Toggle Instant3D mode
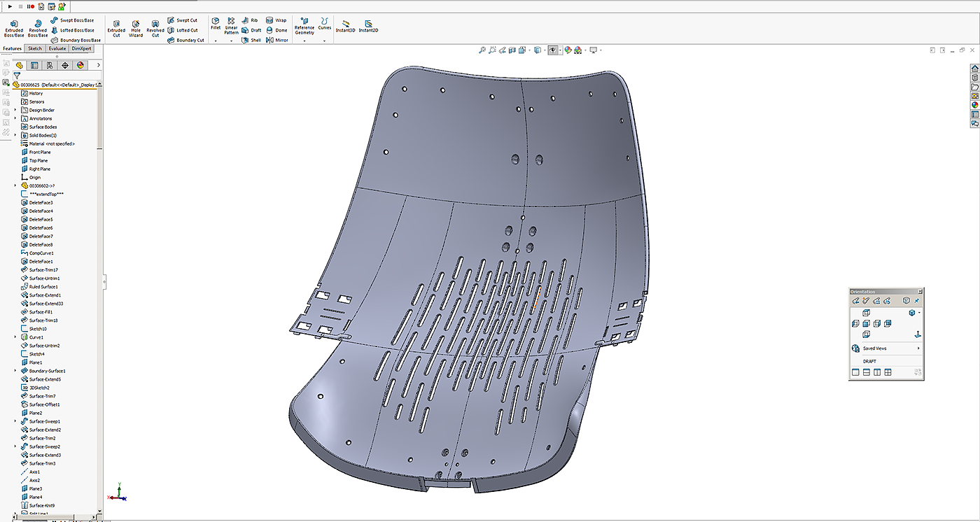The width and height of the screenshot is (980, 522). [346, 27]
